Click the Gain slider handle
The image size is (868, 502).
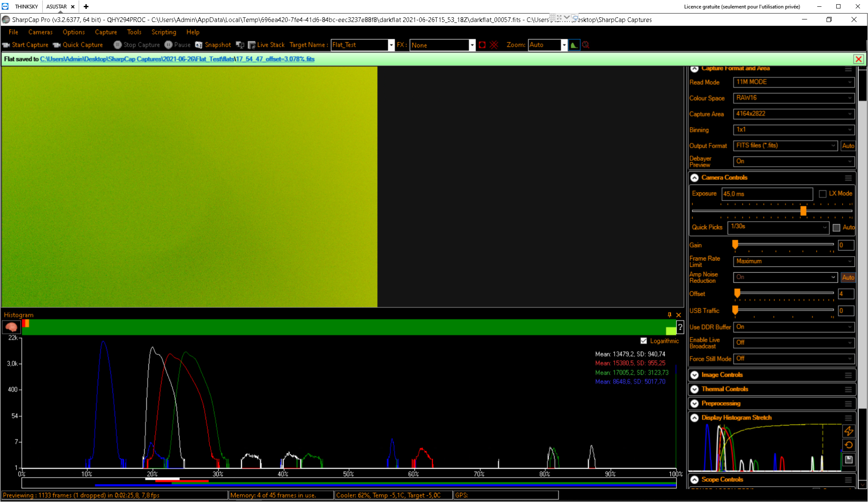coord(735,244)
